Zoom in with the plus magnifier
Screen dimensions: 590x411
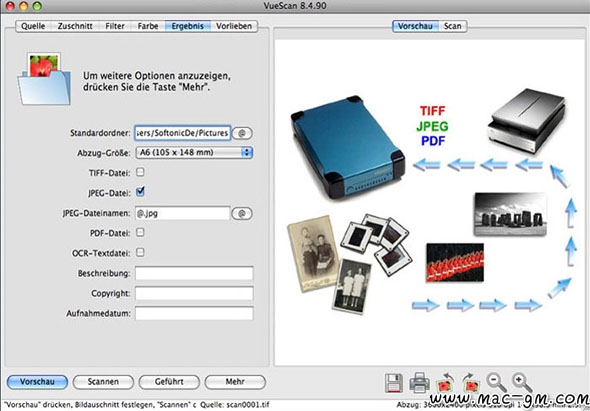pyautogui.click(x=522, y=382)
